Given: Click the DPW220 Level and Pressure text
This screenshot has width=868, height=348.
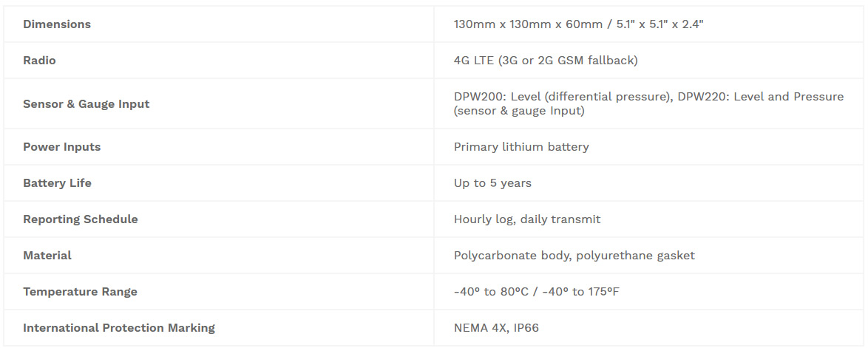Looking at the screenshot, I should click(x=761, y=97).
